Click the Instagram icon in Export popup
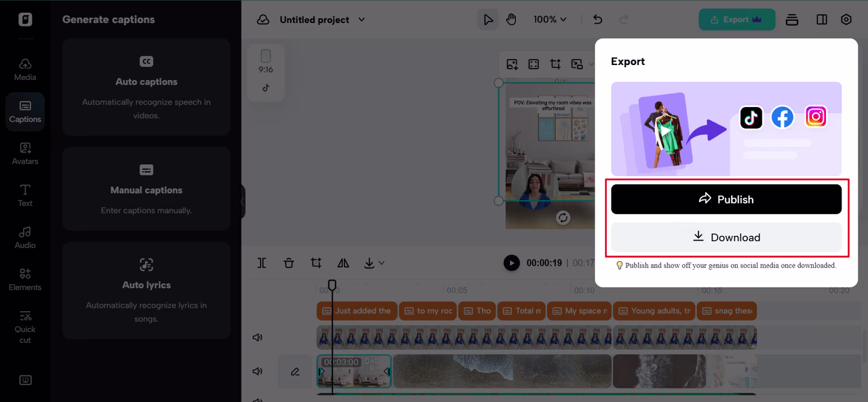868x402 pixels. pyautogui.click(x=816, y=117)
